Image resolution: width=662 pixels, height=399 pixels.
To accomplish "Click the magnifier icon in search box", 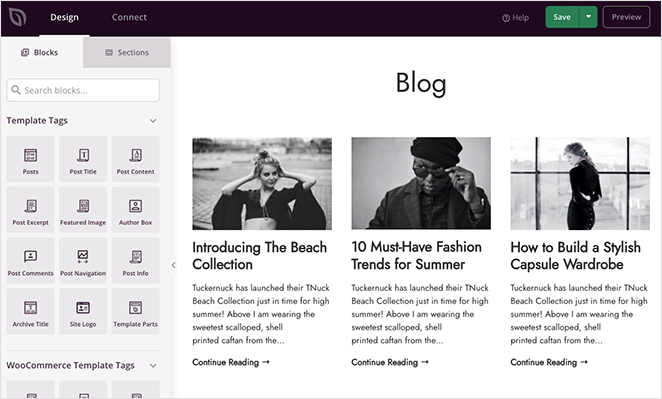I will [x=16, y=90].
